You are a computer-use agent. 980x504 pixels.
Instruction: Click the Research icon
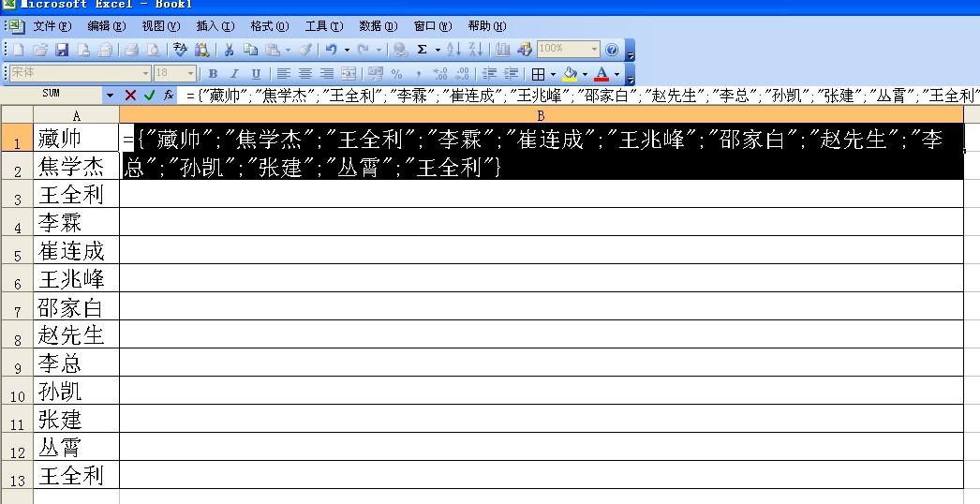pos(201,50)
